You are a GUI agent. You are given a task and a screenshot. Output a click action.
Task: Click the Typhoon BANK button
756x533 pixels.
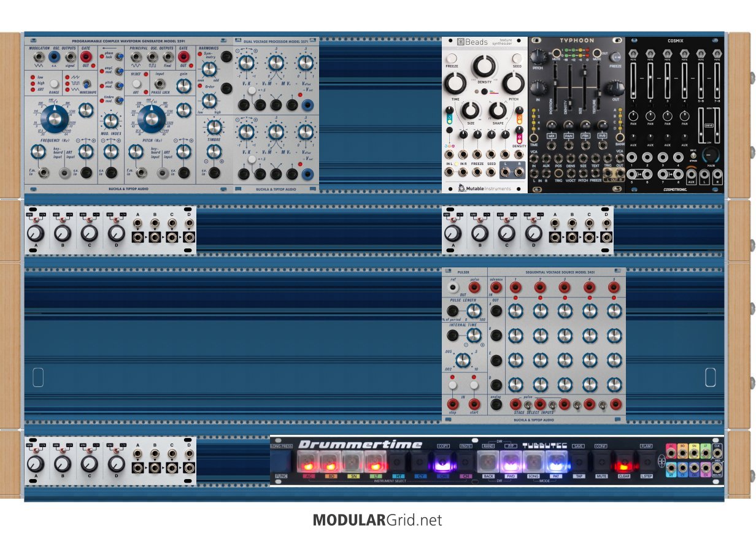tap(619, 137)
